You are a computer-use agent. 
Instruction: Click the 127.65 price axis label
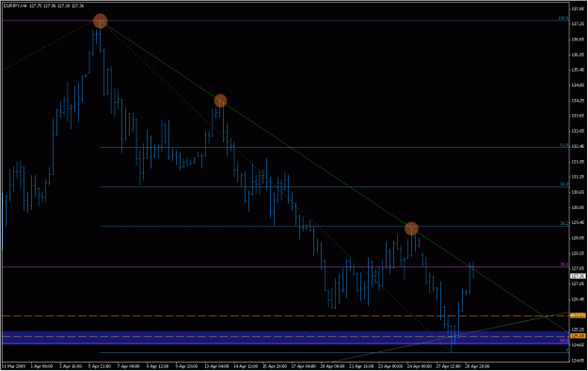pos(578,268)
